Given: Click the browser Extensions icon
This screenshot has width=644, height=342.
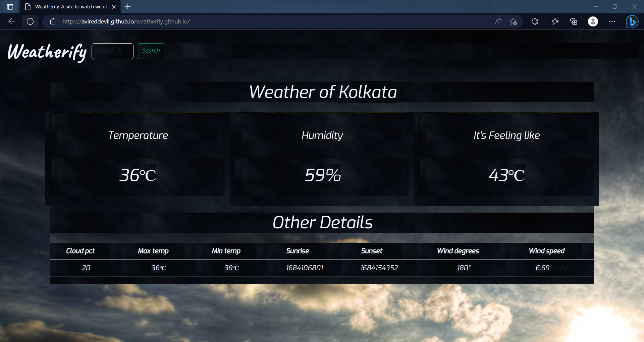Looking at the screenshot, I should [x=535, y=21].
